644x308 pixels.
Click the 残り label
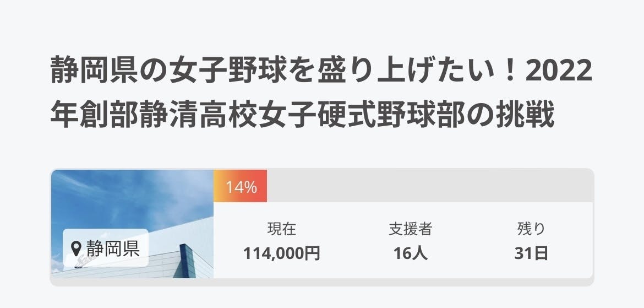(531, 229)
